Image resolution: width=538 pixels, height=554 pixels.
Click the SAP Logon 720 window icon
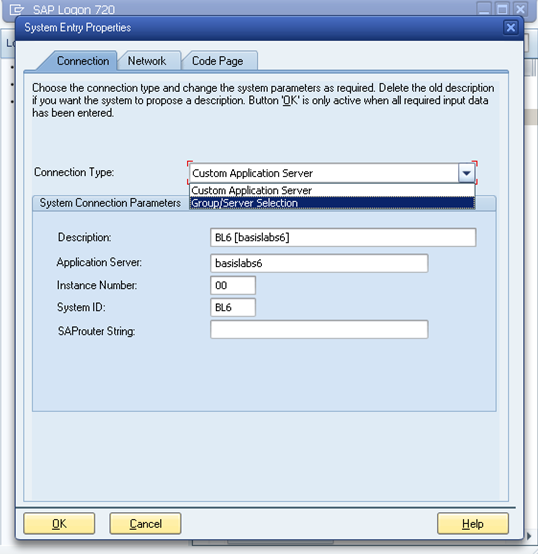(17, 9)
